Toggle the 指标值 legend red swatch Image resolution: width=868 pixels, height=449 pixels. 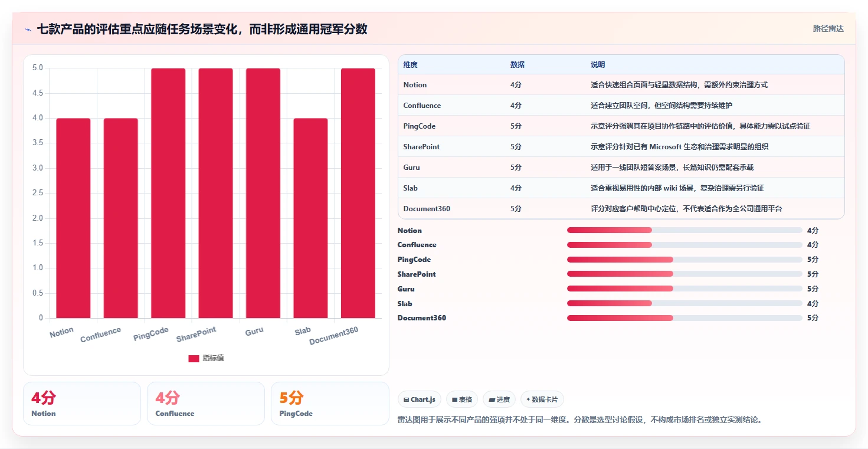point(194,358)
